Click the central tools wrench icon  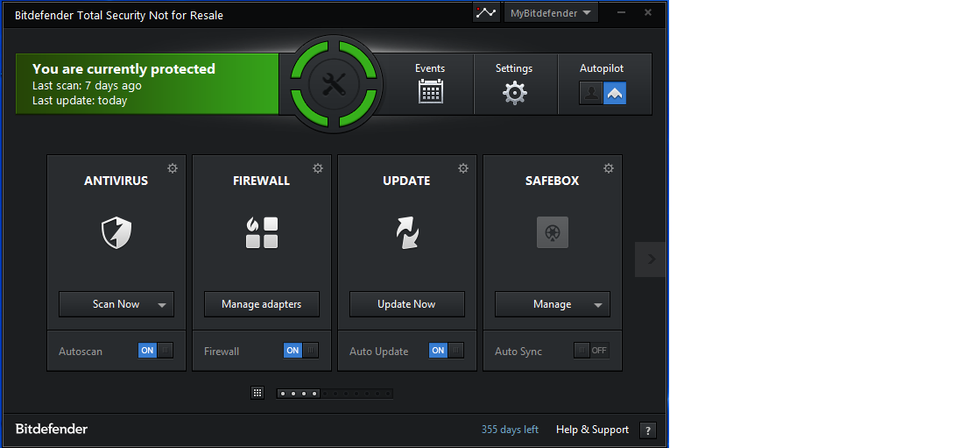(334, 84)
